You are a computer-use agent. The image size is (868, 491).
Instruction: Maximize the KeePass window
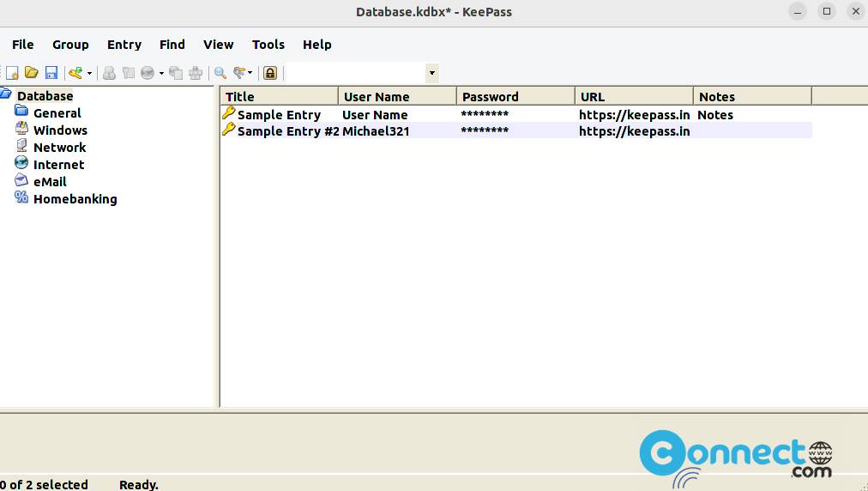click(827, 11)
